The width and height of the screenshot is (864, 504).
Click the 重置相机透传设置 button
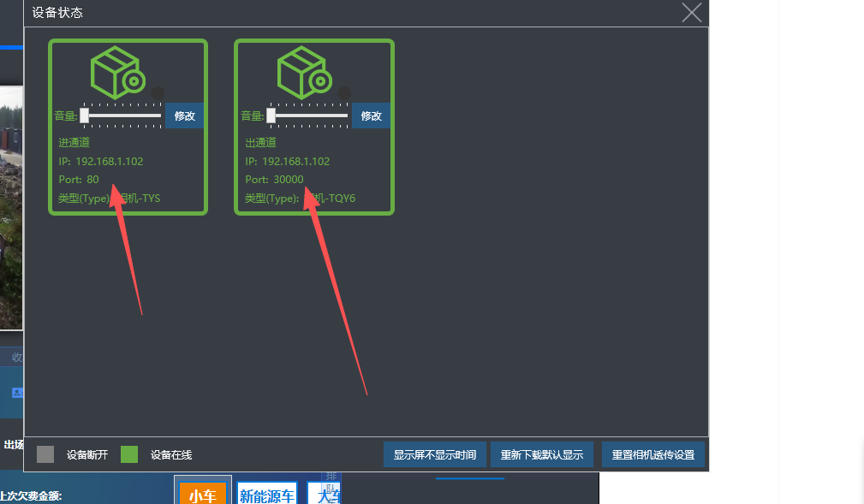click(653, 454)
